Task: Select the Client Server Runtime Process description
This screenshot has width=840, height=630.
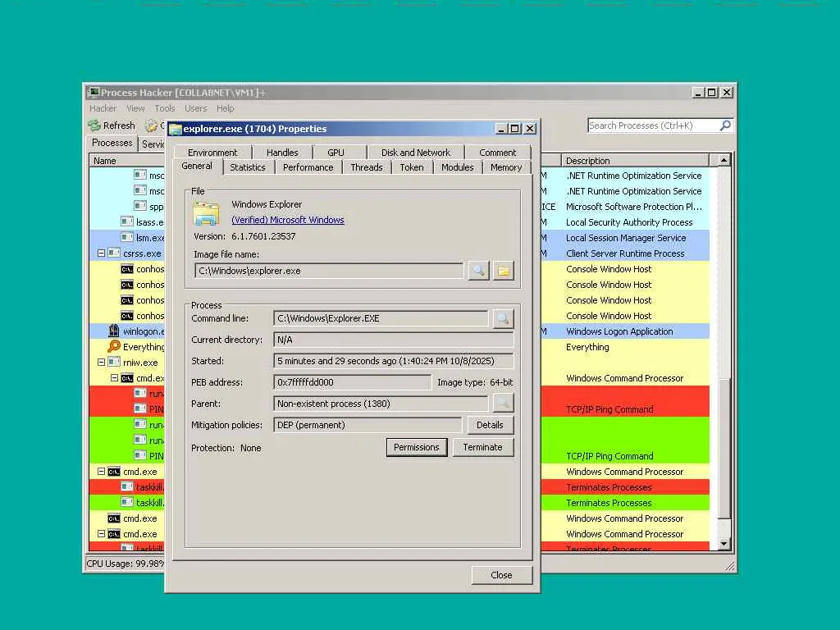Action: click(x=625, y=253)
